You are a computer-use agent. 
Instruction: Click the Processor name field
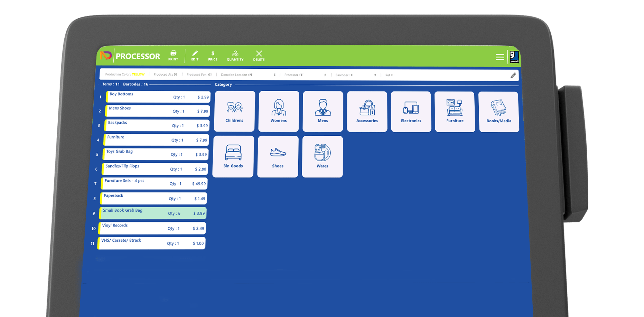[x=305, y=75]
